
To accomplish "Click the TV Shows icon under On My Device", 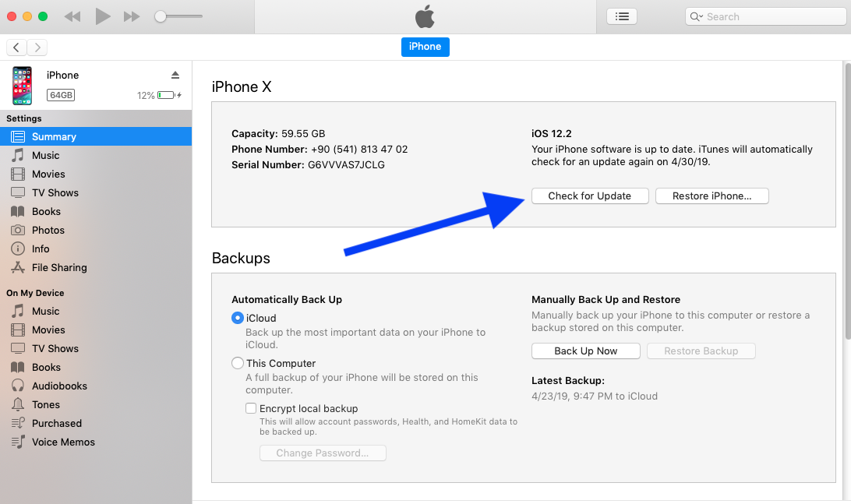I will click(x=18, y=348).
